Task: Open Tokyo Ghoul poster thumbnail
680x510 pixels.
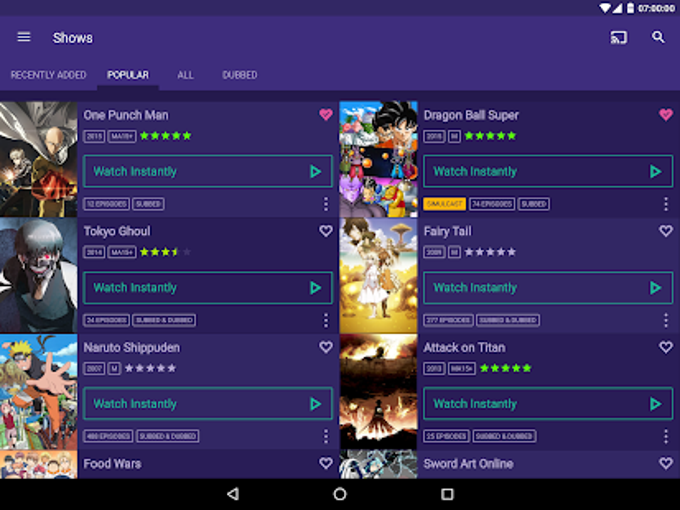Action: pos(39,275)
